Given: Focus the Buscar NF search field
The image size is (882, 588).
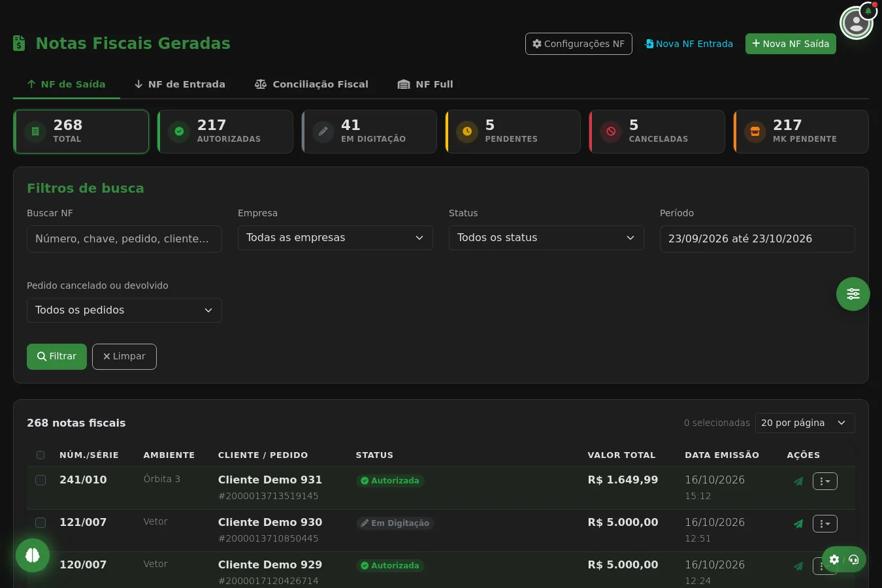Looking at the screenshot, I should 124,239.
